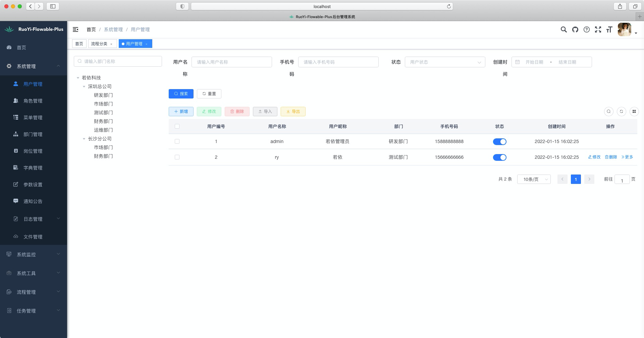The image size is (644, 338).
Task: Select the header checkbox for all users
Action: (x=177, y=126)
